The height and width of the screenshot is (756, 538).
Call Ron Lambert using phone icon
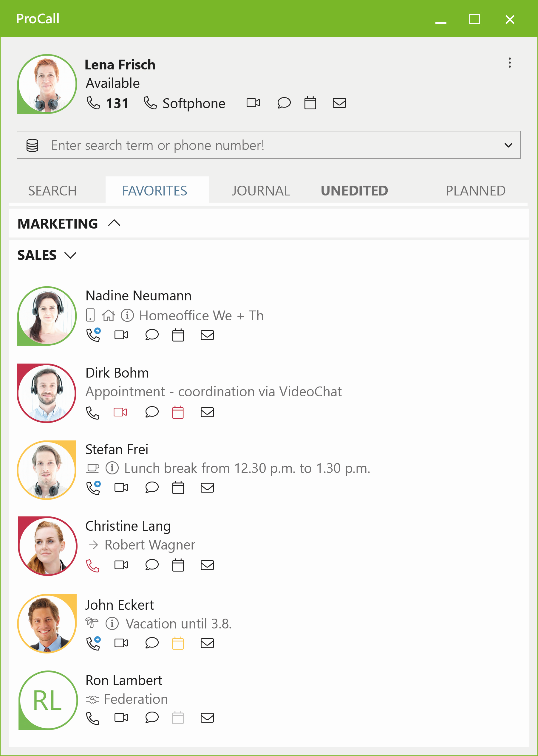(93, 718)
